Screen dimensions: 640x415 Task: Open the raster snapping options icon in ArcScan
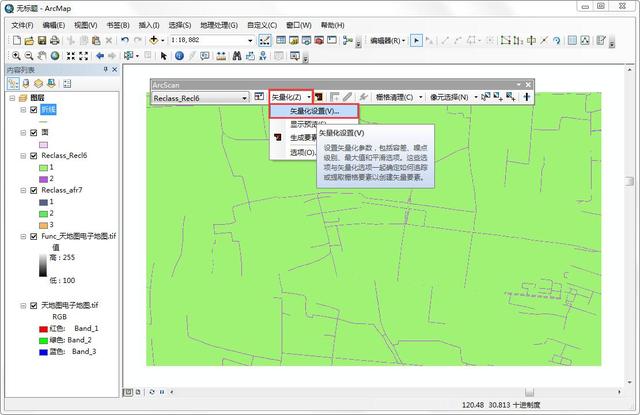tap(259, 97)
